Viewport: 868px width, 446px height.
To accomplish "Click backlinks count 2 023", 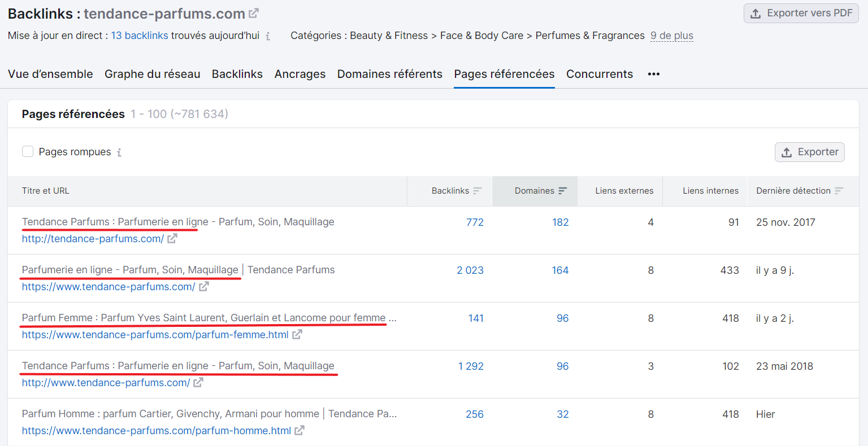I will click(470, 270).
